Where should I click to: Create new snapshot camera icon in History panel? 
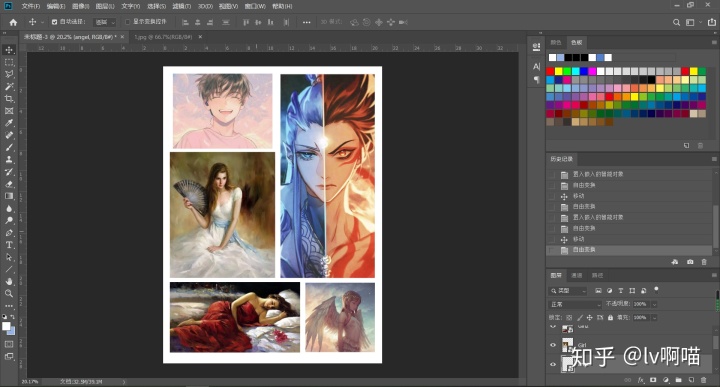coord(690,262)
